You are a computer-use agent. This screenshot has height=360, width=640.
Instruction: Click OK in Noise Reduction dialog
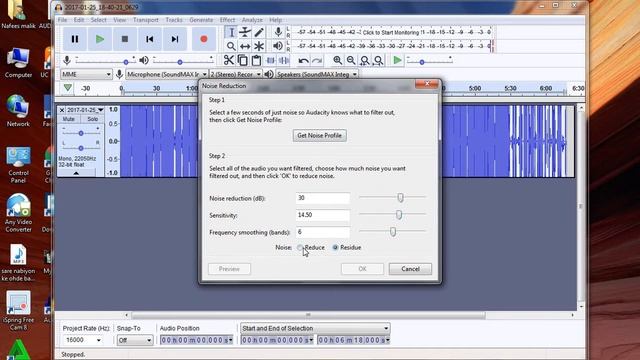(x=362, y=269)
